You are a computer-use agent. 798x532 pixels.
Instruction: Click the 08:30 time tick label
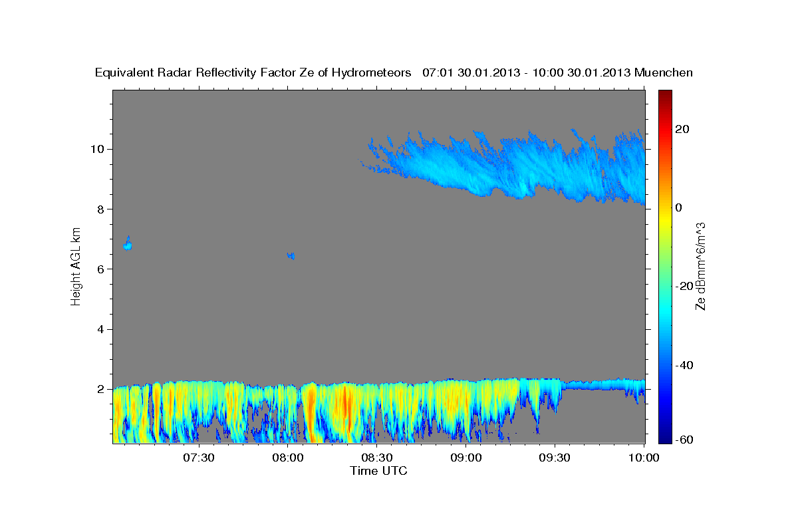coord(377,458)
